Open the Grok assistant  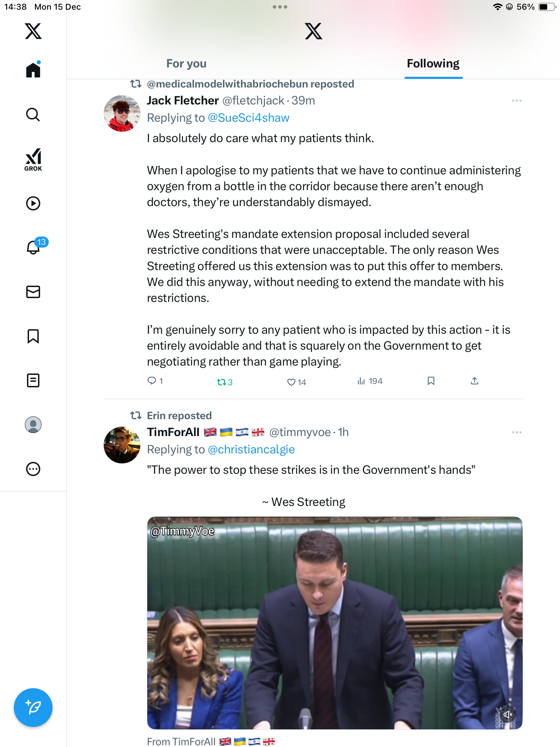(x=33, y=159)
